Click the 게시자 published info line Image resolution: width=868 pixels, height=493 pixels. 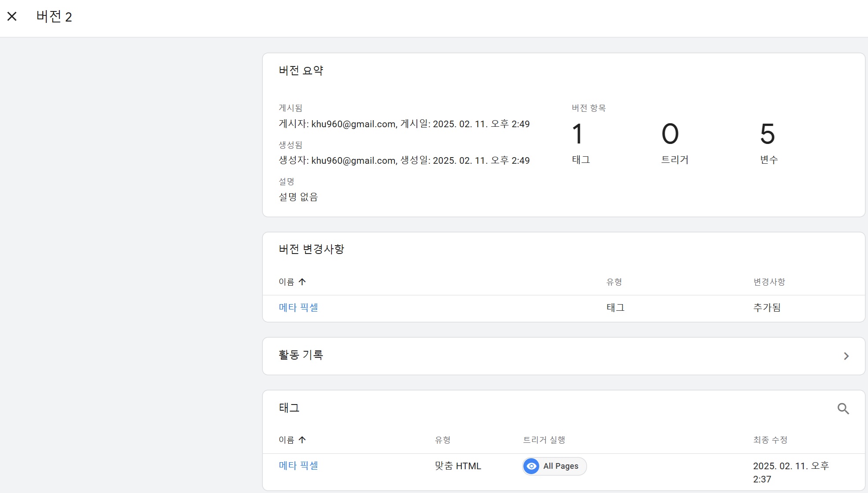(x=404, y=124)
